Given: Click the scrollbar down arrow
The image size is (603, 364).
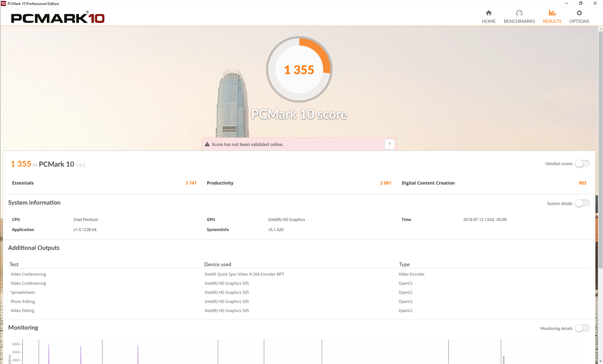Looking at the screenshot, I should [x=600, y=361].
